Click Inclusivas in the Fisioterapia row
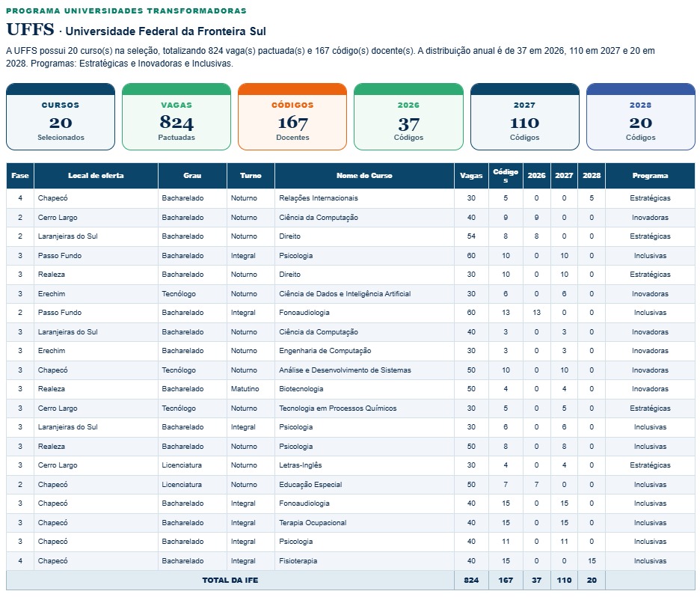 (650, 561)
